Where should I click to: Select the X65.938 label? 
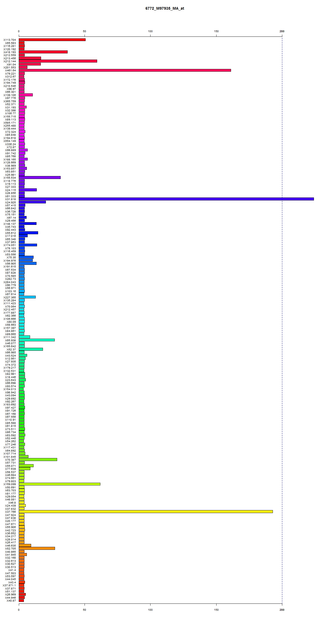[10, 340]
